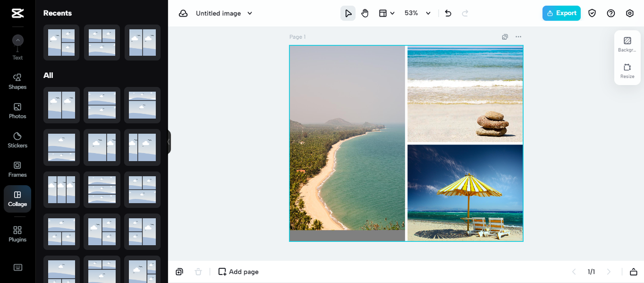Open the layout view dropdown
Viewport: 644px width, 283px height.
pyautogui.click(x=386, y=13)
